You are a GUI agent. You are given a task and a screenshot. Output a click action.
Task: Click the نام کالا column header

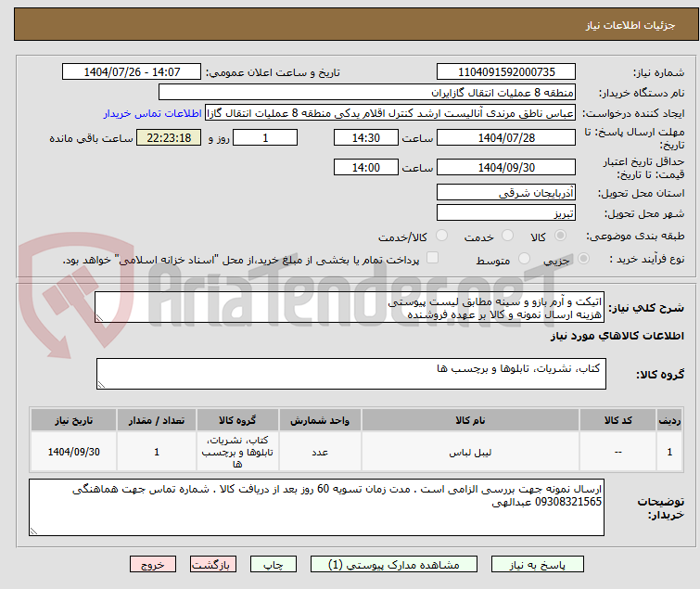tap(470, 420)
